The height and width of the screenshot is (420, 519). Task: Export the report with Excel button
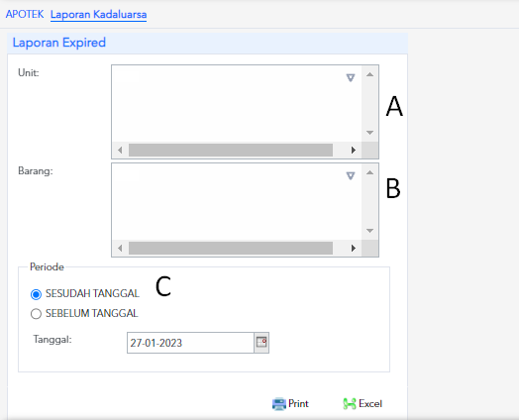[363, 404]
